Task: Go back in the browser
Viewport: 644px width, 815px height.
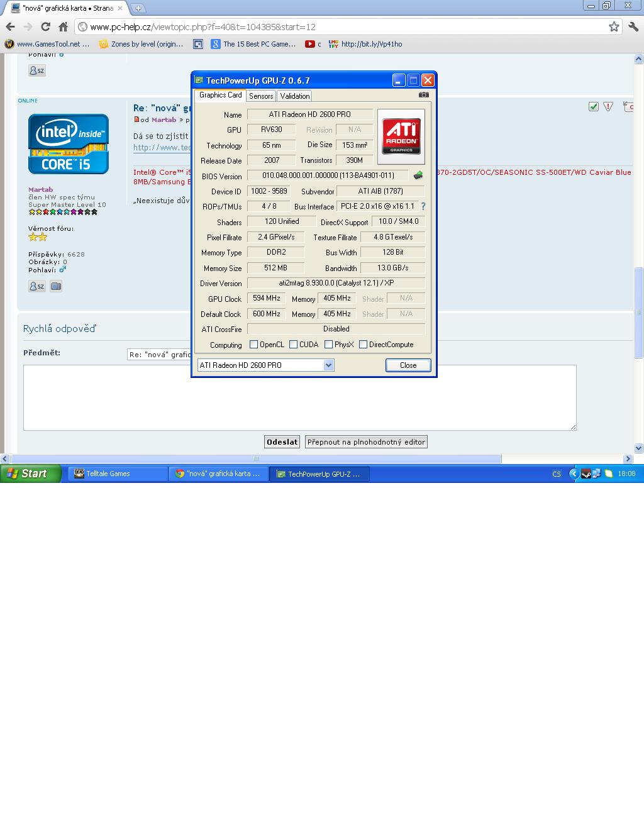Action: click(10, 26)
